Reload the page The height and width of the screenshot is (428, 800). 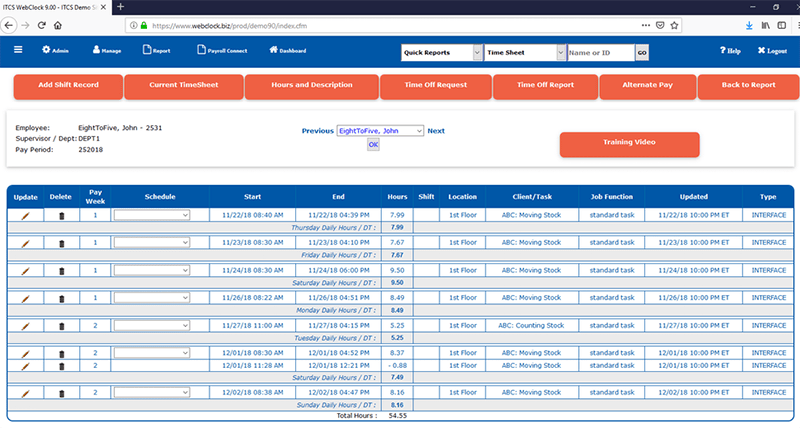click(42, 25)
